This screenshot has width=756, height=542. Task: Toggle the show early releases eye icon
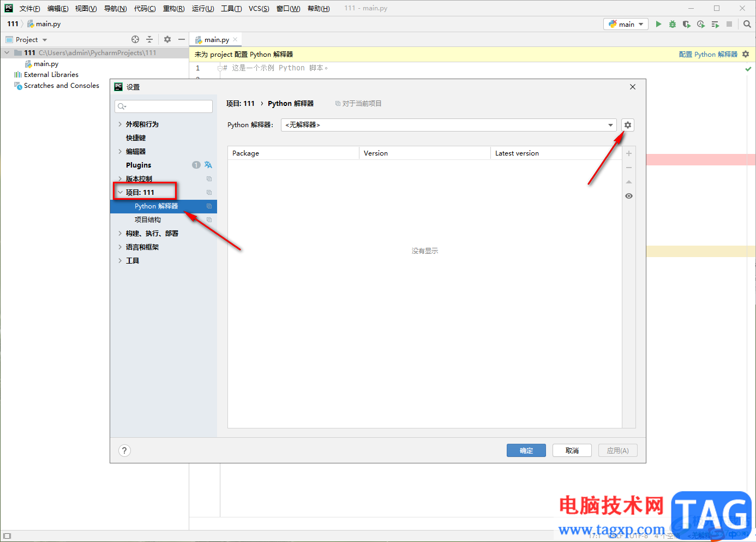click(629, 196)
